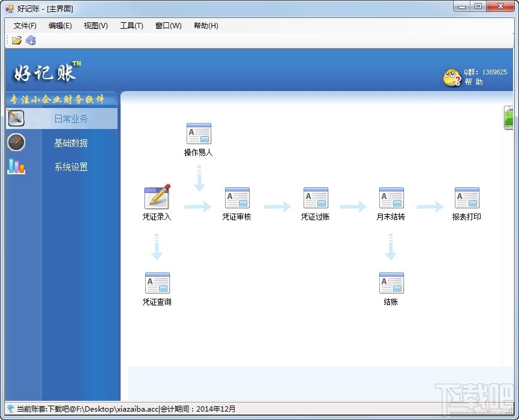Click the help book toolbar icon

(31, 40)
